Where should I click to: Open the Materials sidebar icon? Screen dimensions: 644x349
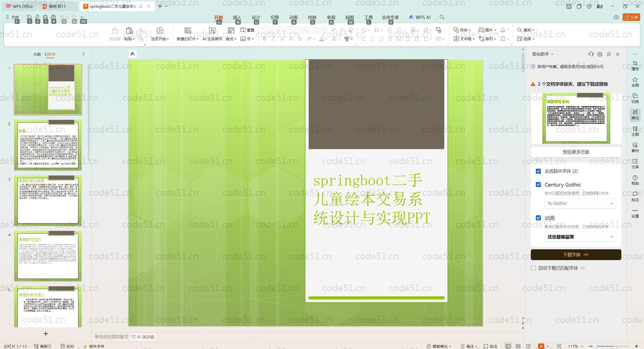pos(635,147)
